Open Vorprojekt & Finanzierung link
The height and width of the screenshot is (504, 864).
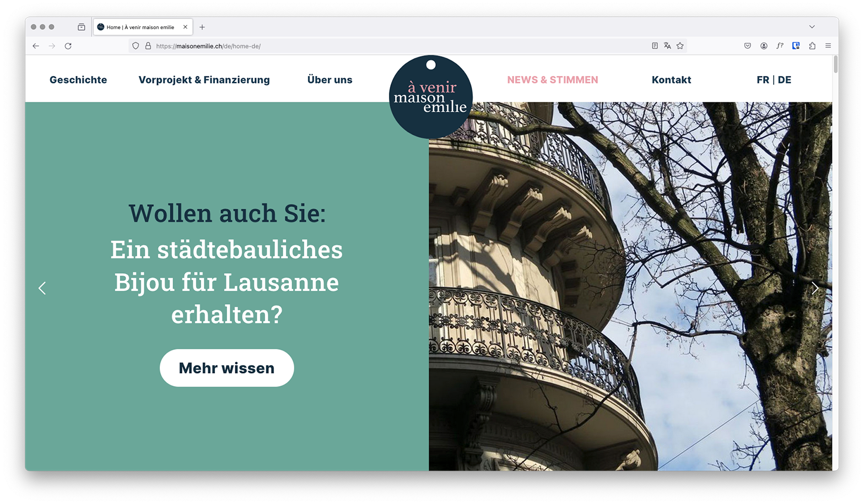click(x=204, y=80)
